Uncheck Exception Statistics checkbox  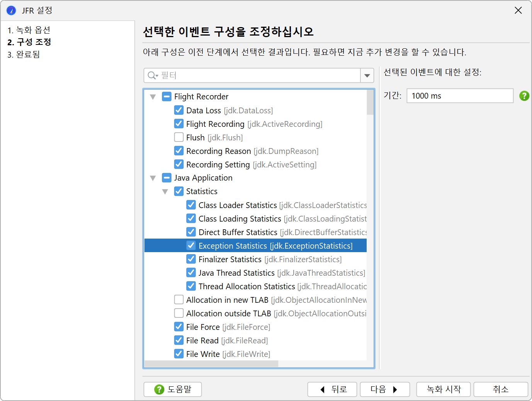click(191, 246)
